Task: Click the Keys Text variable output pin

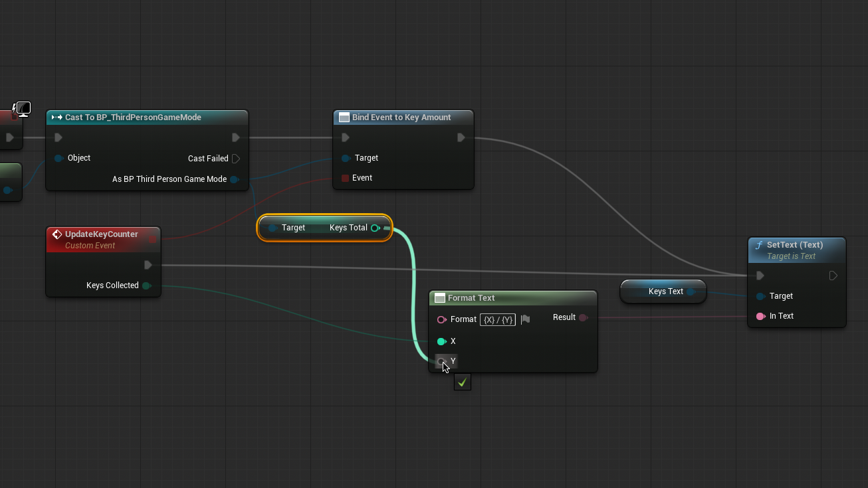Action: 691,291
